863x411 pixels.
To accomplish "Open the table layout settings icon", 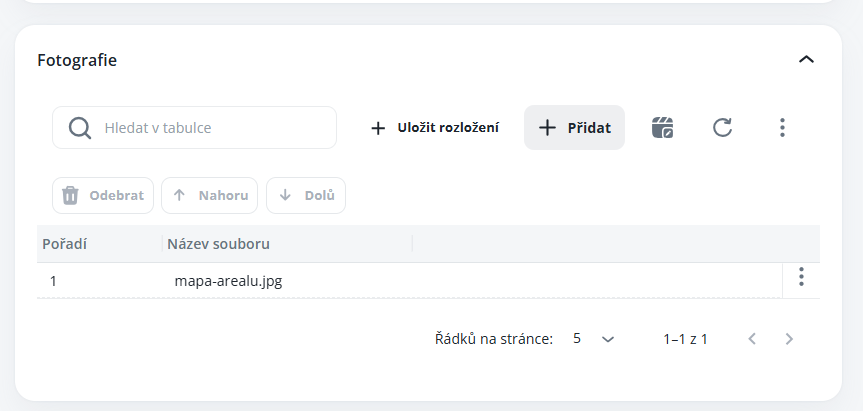I will (662, 128).
